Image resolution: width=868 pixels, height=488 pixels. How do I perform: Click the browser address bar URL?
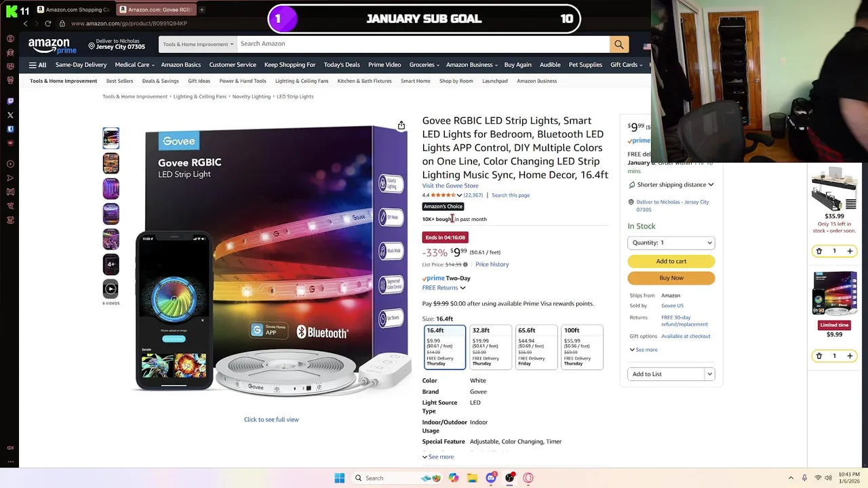(129, 24)
